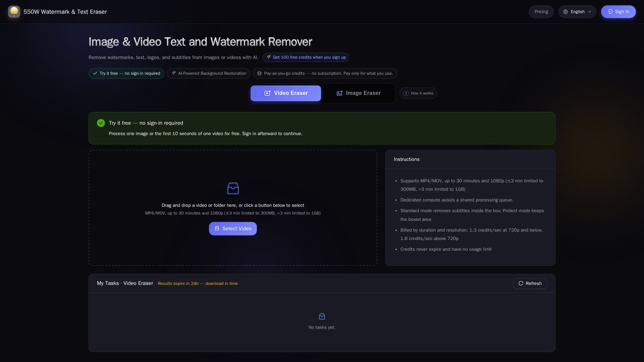
Task: Click the green checkmark circle icon
Action: [101, 123]
